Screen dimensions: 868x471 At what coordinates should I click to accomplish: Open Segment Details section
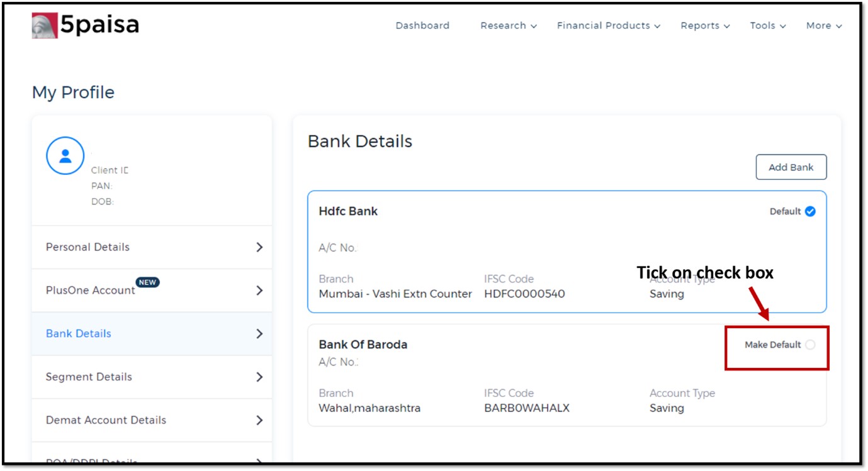click(x=152, y=377)
